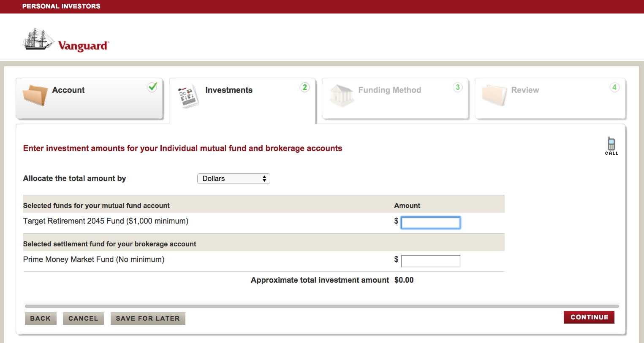Click 'Selected settlement fund for your brokerage account' heading

click(110, 244)
